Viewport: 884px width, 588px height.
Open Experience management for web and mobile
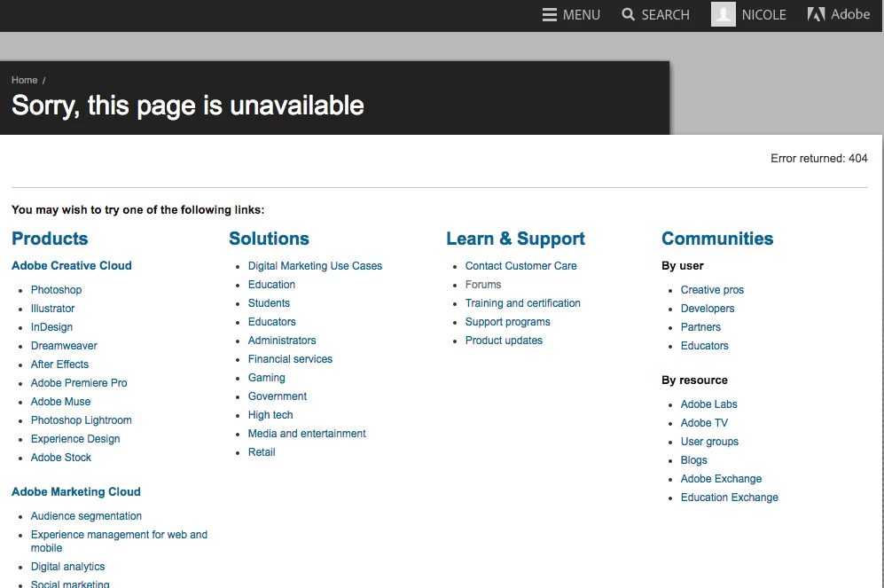click(x=119, y=541)
